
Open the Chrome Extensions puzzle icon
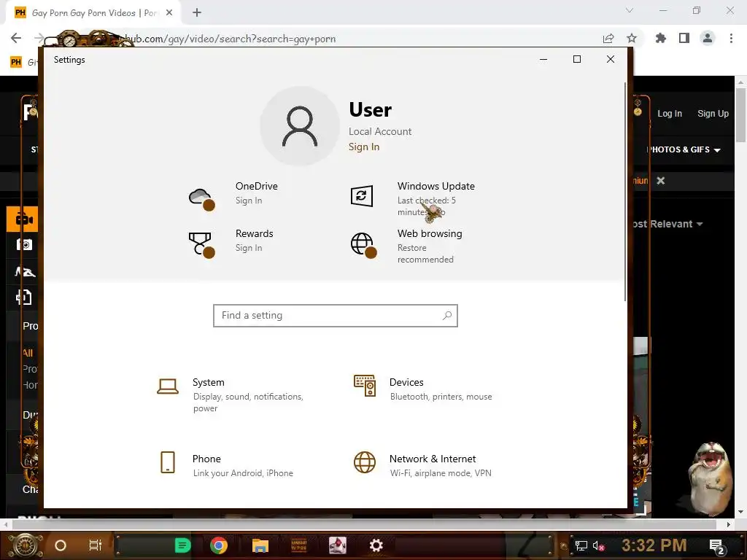[661, 38]
